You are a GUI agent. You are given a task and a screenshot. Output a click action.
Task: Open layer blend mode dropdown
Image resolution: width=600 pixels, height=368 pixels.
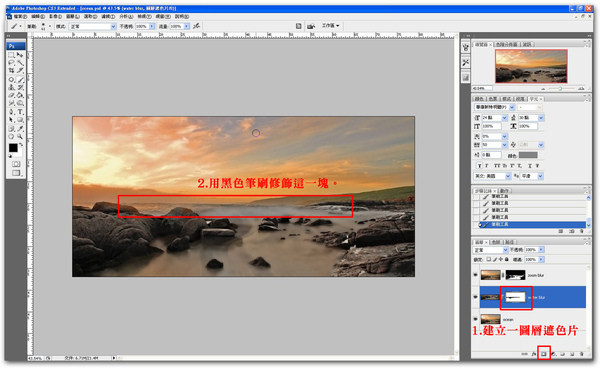505,250
